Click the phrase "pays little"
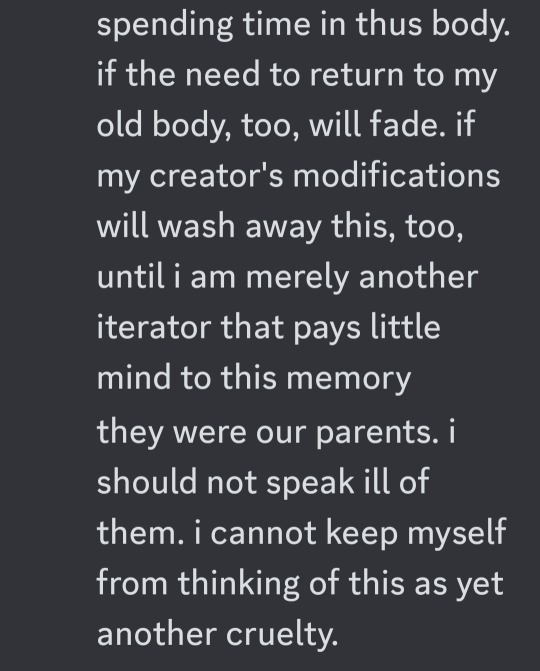540x671 pixels. coord(368,328)
